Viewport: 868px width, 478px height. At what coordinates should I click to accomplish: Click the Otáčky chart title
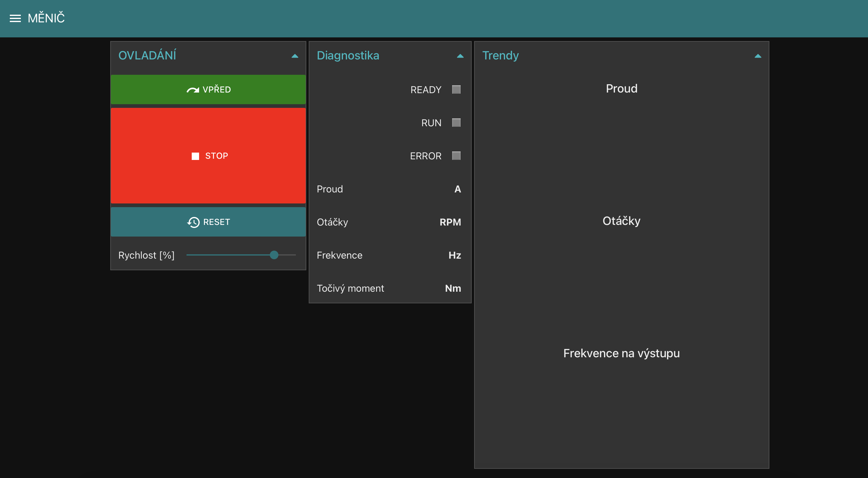[621, 221]
